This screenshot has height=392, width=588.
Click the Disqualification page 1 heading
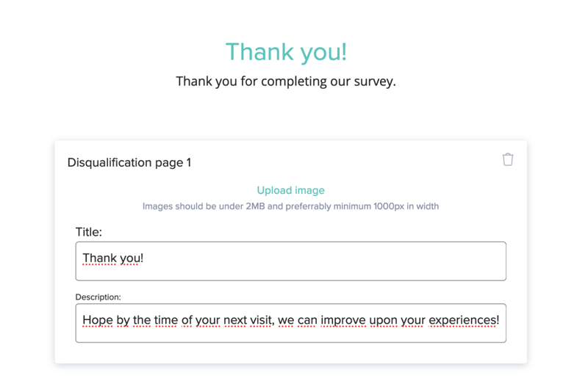point(129,162)
